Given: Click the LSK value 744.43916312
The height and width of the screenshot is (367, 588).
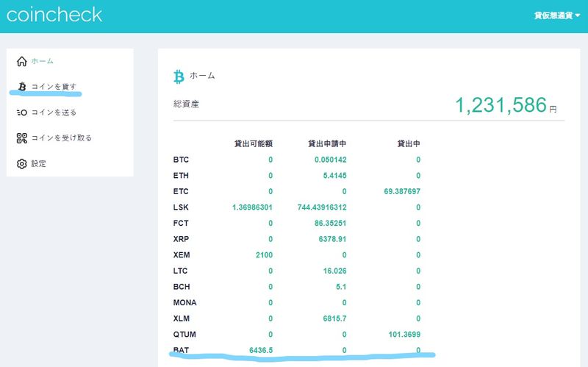Looking at the screenshot, I should tap(322, 207).
